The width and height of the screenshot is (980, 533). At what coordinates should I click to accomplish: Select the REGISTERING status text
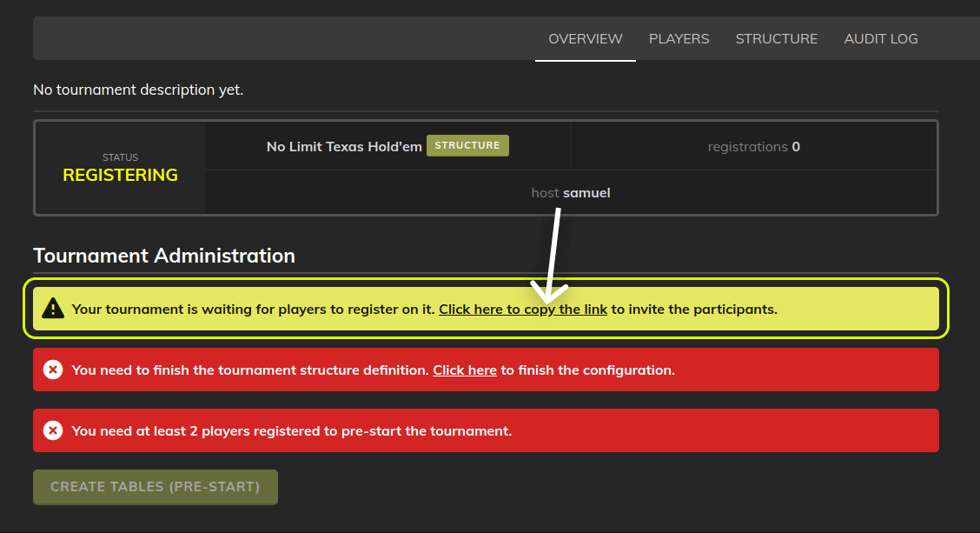[120, 175]
